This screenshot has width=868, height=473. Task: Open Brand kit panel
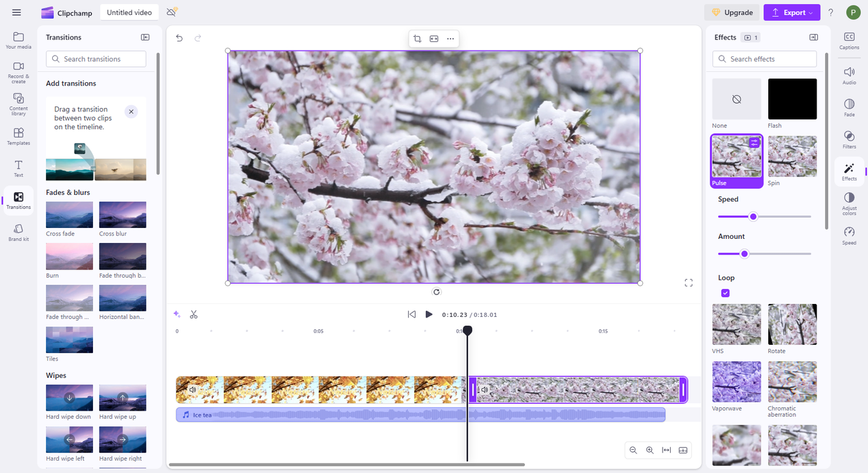[18, 233]
